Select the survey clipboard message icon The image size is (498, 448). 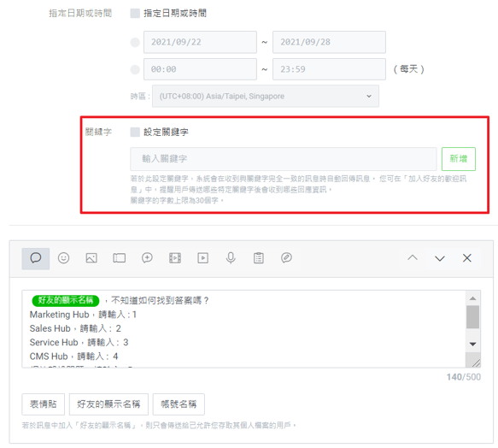click(259, 258)
